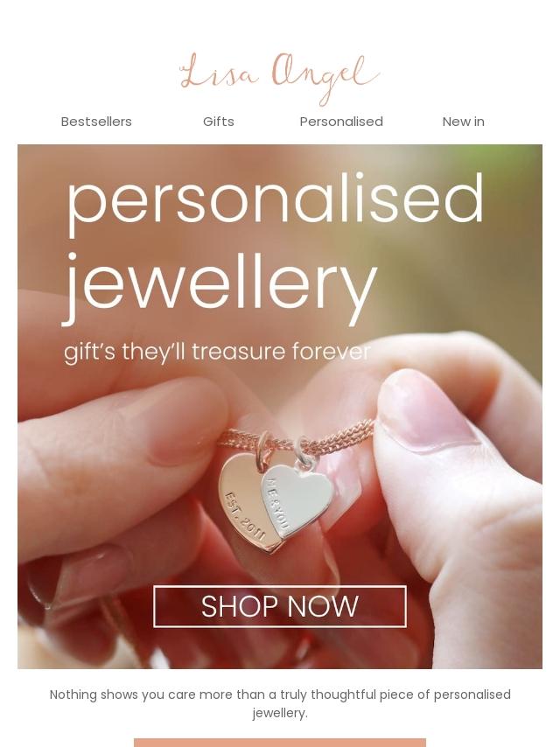560x747 pixels.
Task: Open the Bestsellers navigation link
Action: pyautogui.click(x=96, y=122)
